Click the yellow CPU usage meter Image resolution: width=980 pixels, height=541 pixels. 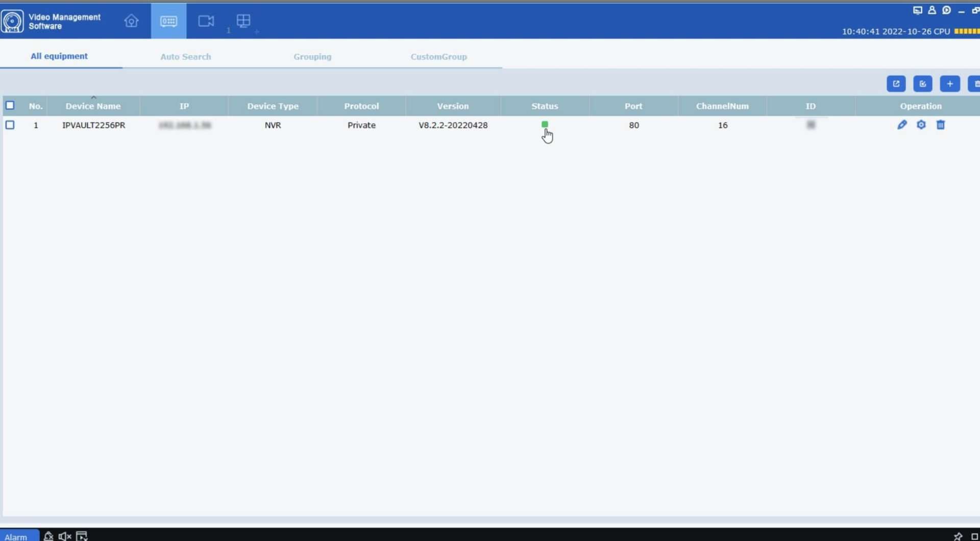point(966,31)
